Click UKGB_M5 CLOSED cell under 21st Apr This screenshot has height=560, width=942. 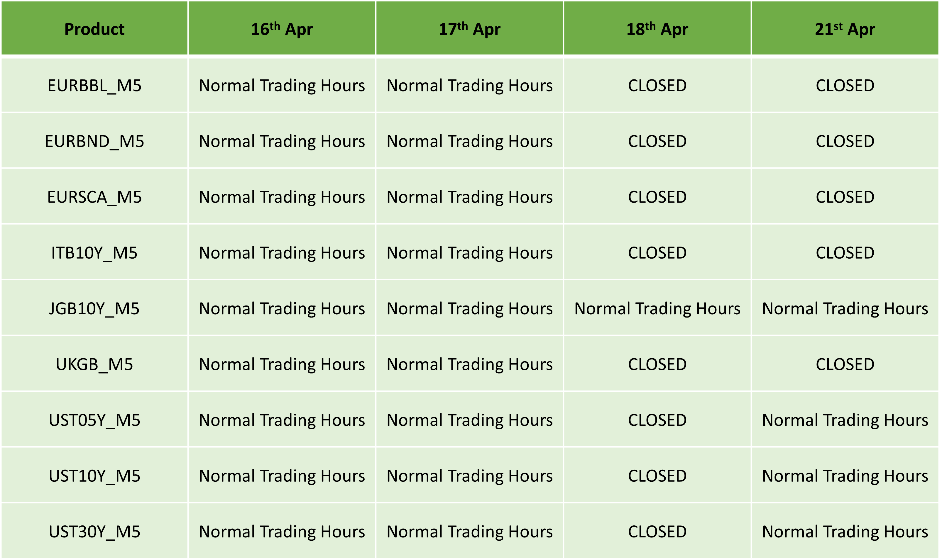click(845, 364)
